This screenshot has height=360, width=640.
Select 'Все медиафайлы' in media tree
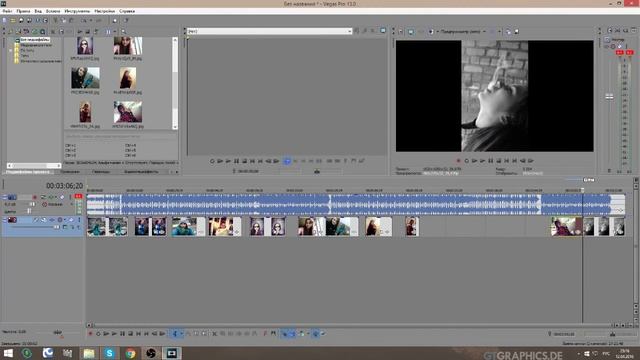point(35,40)
